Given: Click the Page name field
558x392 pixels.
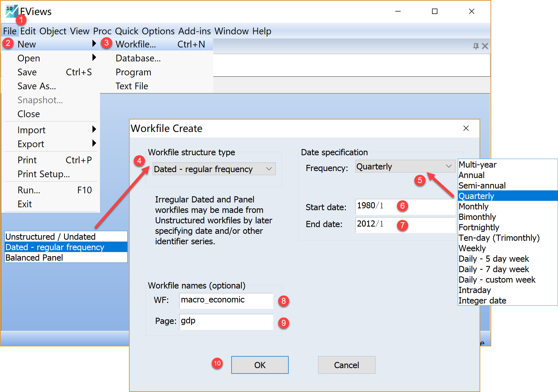Looking at the screenshot, I should [226, 321].
